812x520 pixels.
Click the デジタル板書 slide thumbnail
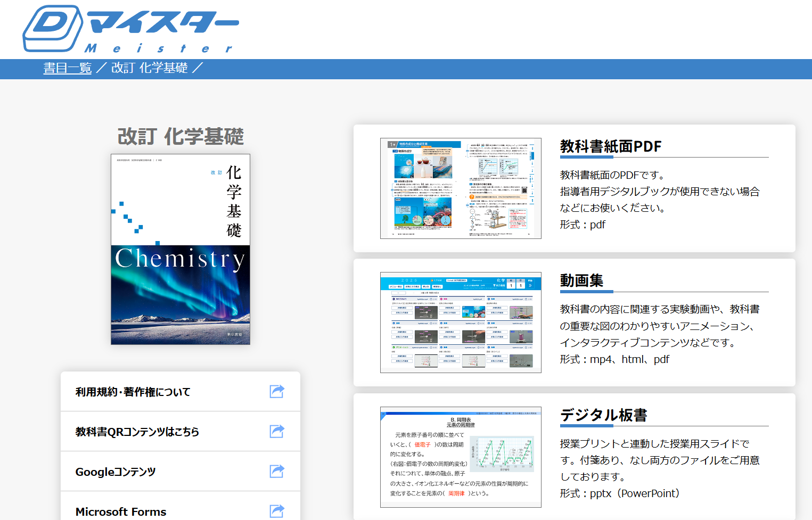(461, 457)
